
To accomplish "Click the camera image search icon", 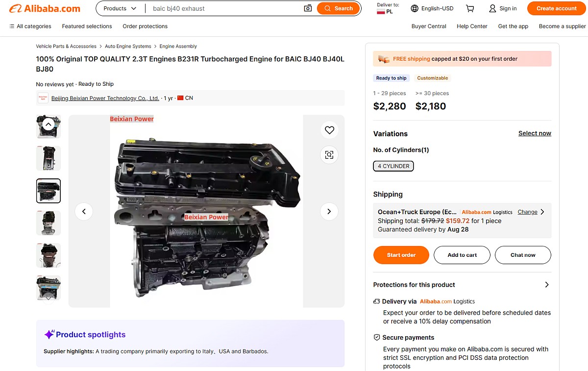I will click(308, 8).
